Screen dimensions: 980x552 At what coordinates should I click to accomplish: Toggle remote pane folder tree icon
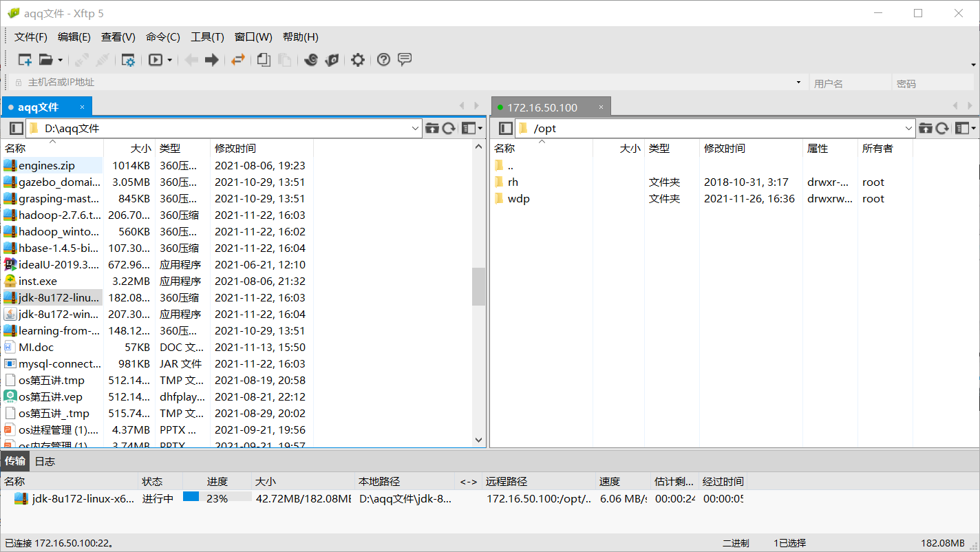click(506, 128)
